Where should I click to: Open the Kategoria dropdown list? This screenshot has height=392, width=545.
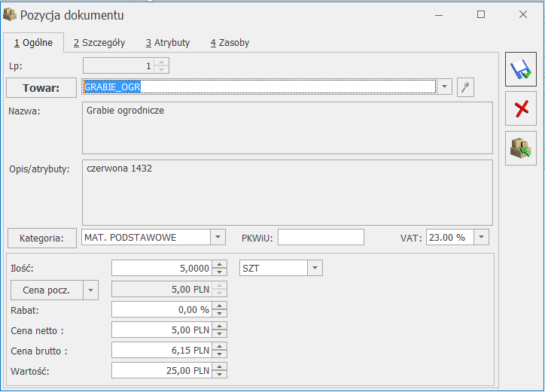coord(218,237)
